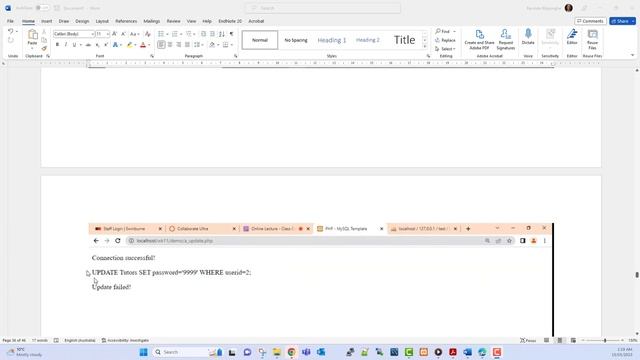640x360 pixels.
Task: Toggle Italic formatting
Action: click(66, 45)
